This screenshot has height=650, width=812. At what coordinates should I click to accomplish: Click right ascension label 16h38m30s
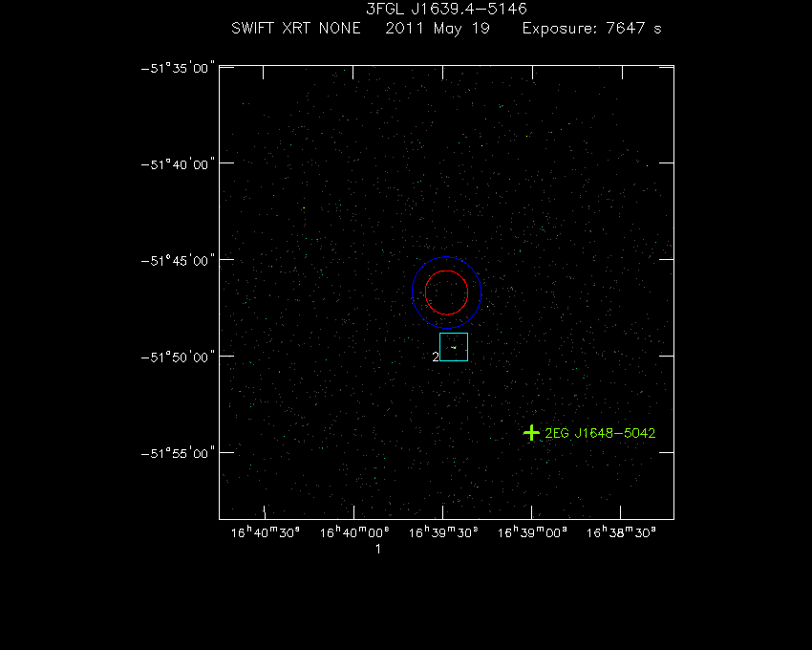pos(621,532)
